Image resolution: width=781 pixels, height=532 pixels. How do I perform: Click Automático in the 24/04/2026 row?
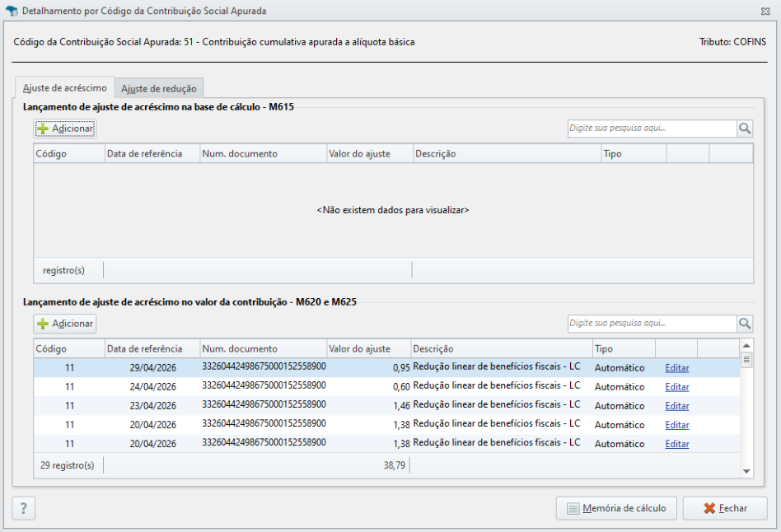coord(620,386)
